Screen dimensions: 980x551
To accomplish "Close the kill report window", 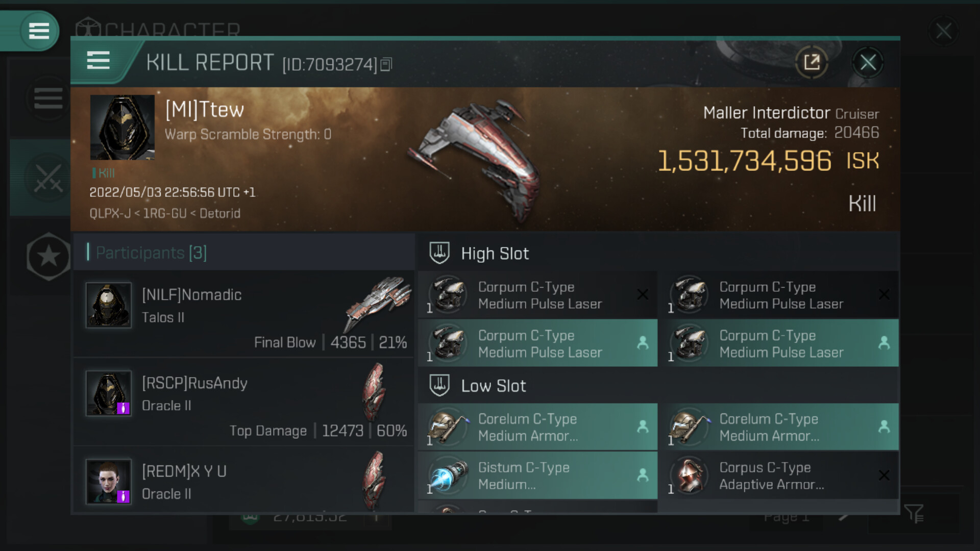I will 868,63.
